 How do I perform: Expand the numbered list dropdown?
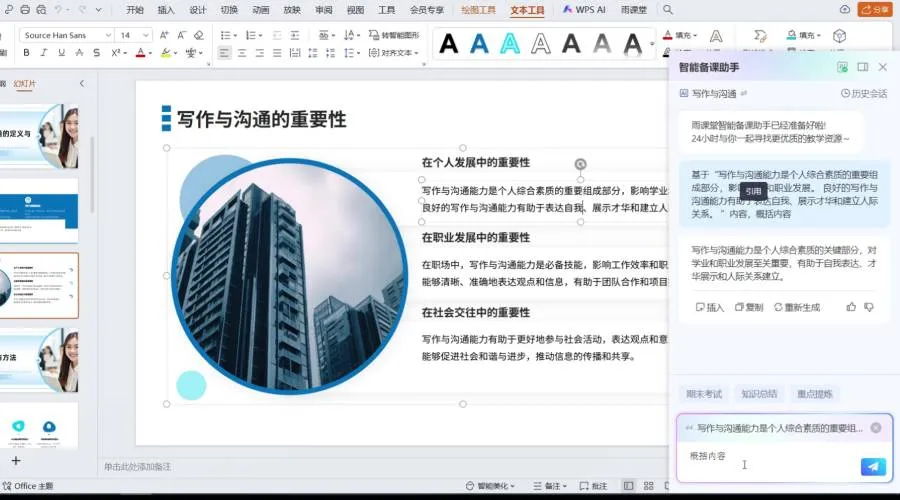(261, 36)
